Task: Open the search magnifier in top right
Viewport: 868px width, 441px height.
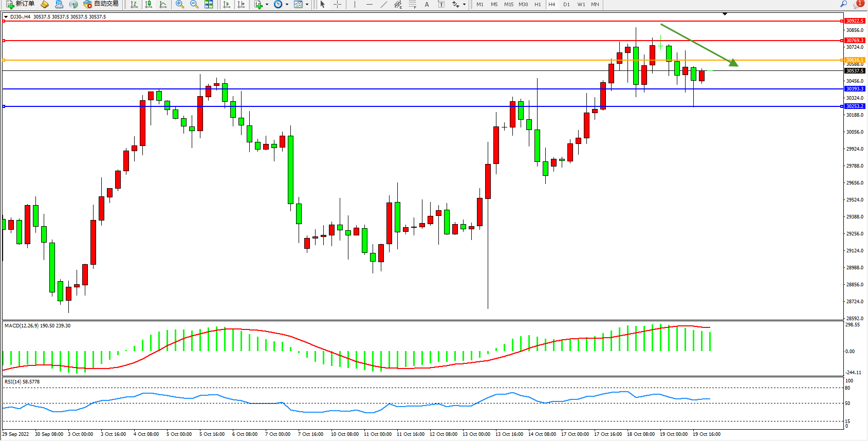Action: tap(843, 4)
